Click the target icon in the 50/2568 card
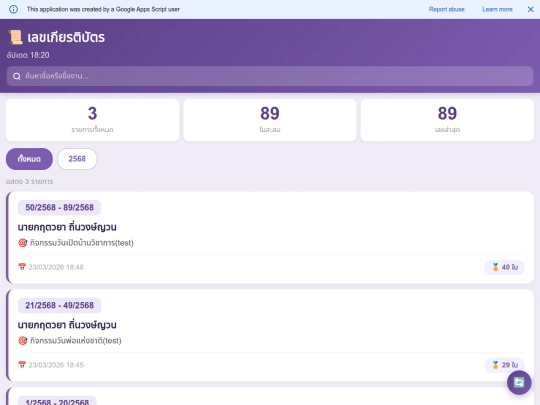This screenshot has height=405, width=540. pyautogui.click(x=22, y=243)
